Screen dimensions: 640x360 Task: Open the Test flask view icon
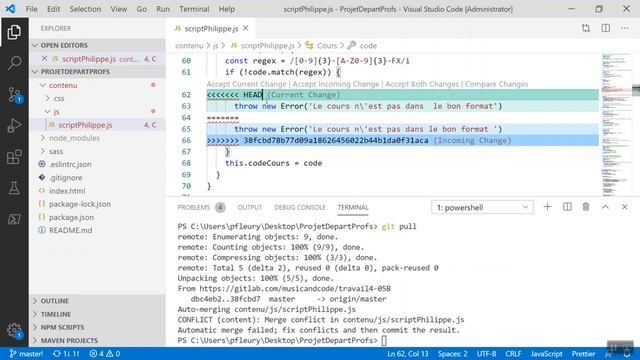[x=14, y=188]
